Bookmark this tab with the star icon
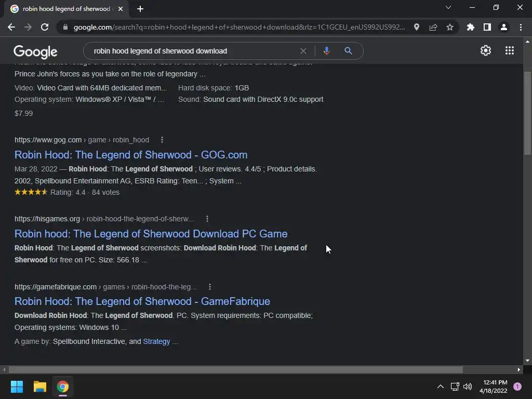This screenshot has width=532, height=399. point(450,27)
